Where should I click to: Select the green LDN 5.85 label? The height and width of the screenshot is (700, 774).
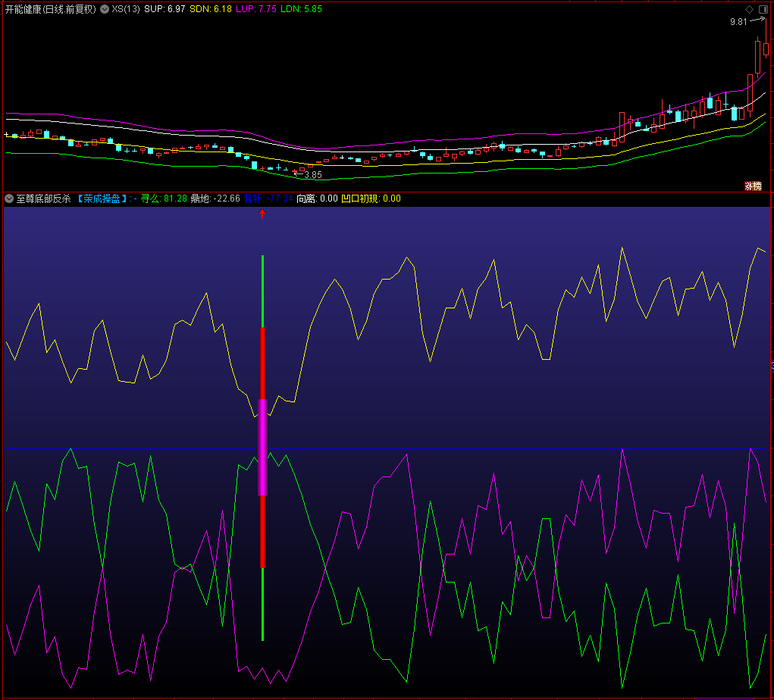(301, 9)
